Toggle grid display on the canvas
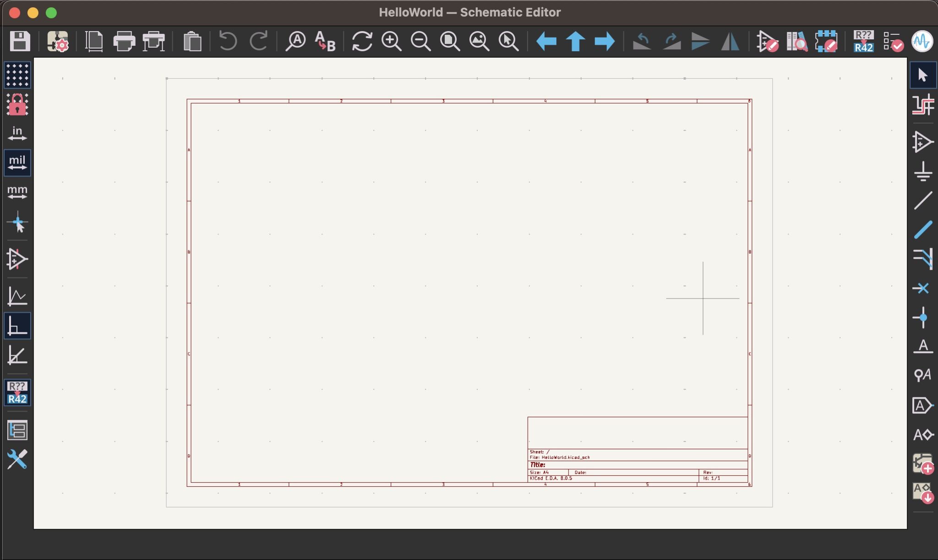 coord(17,75)
